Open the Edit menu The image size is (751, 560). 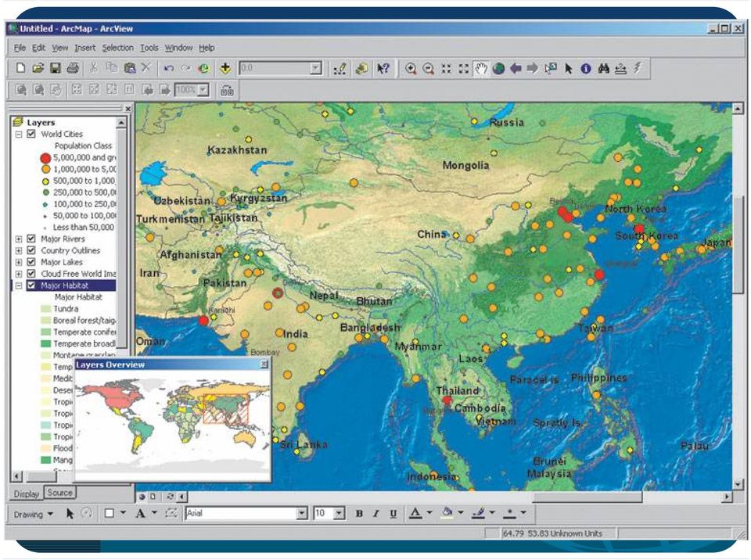38,48
